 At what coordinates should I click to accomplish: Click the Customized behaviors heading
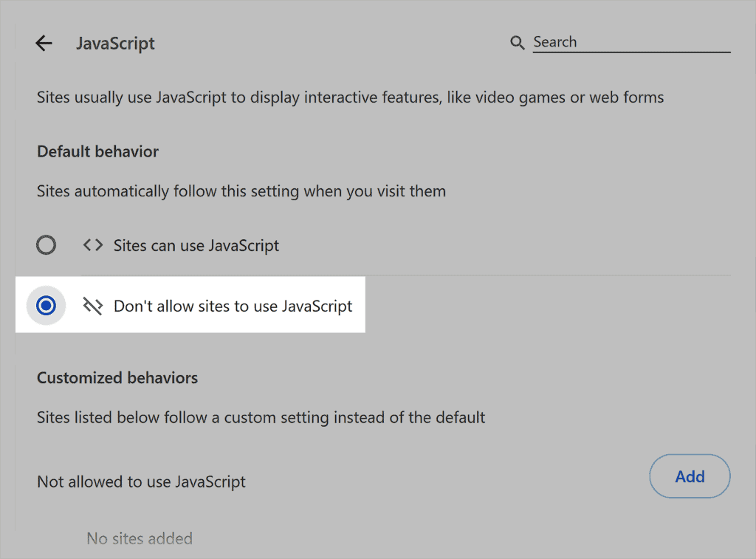(x=117, y=377)
